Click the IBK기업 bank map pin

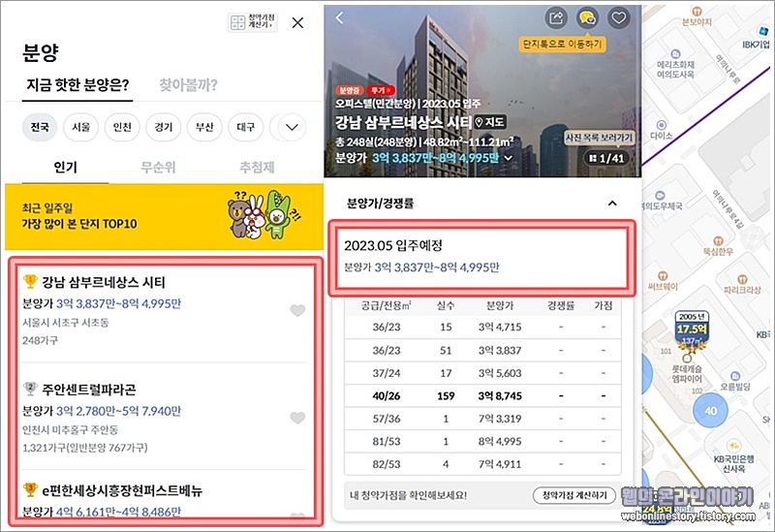pos(757,39)
